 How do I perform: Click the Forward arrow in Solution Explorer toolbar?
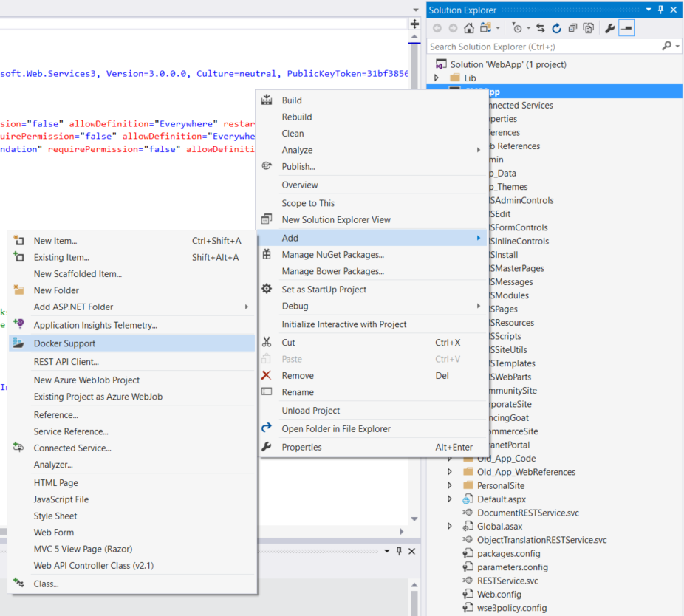click(454, 28)
